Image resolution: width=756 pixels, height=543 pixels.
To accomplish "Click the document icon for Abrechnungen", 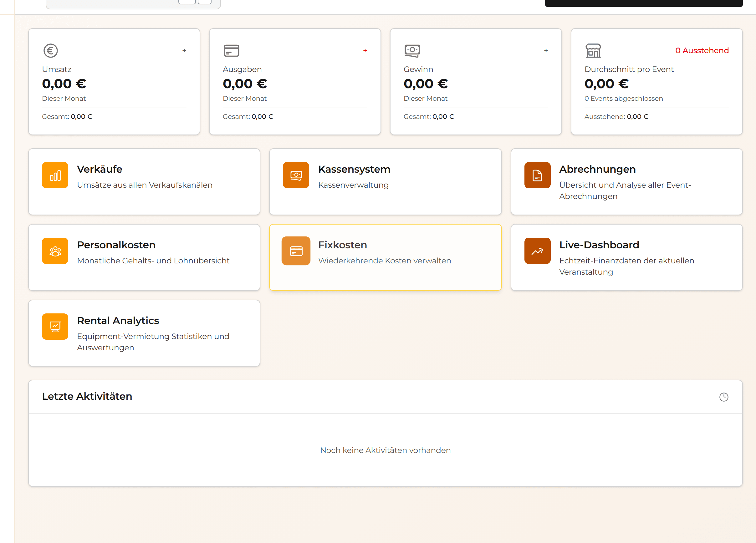I will [537, 175].
